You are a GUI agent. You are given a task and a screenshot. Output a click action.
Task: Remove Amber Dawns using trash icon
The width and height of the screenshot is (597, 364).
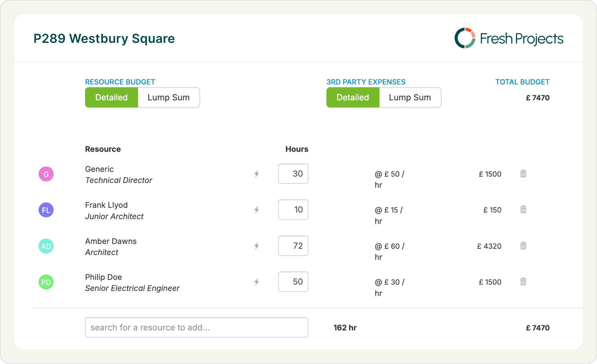coord(523,246)
